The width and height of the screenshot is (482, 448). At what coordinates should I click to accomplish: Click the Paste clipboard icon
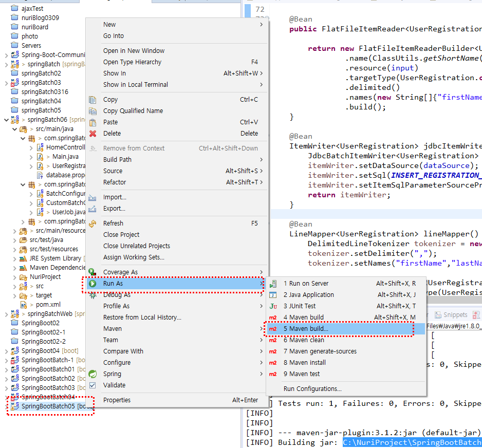(x=92, y=122)
